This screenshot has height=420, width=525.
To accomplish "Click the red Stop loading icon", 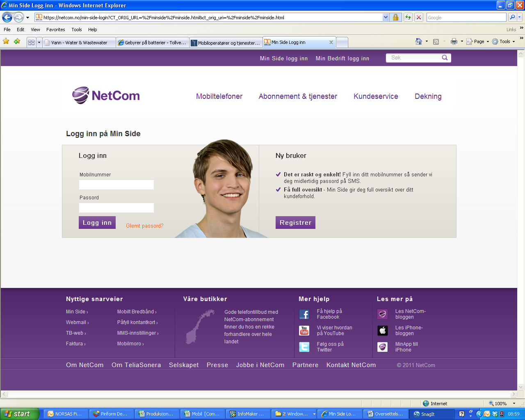I will click(x=418, y=17).
